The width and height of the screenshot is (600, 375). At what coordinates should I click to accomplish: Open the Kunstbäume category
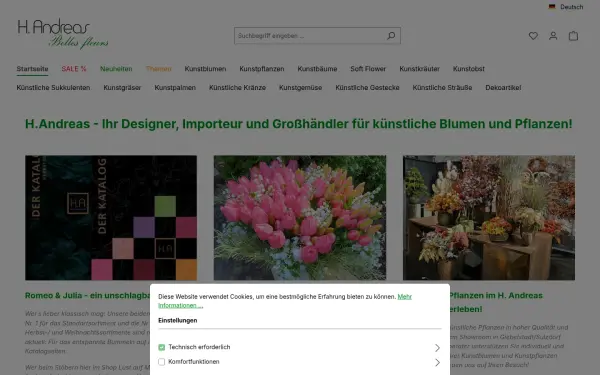click(x=317, y=69)
